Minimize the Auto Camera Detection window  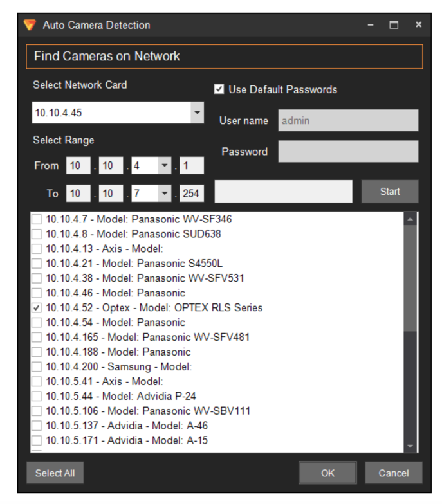(x=371, y=24)
